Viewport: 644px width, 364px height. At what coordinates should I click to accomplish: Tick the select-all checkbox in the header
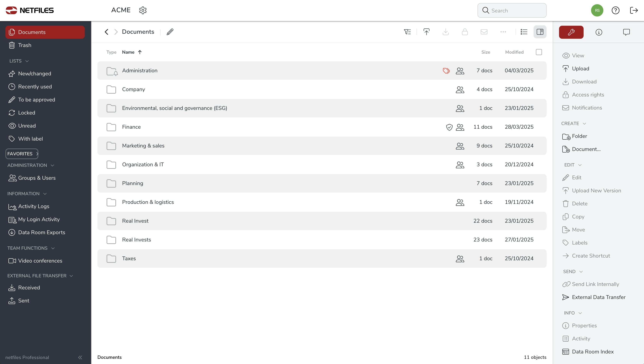[539, 52]
